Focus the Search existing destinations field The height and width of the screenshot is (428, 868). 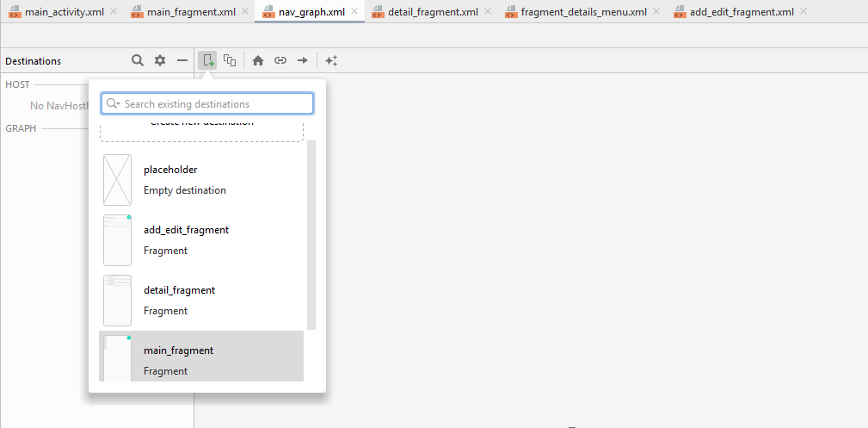click(x=215, y=104)
